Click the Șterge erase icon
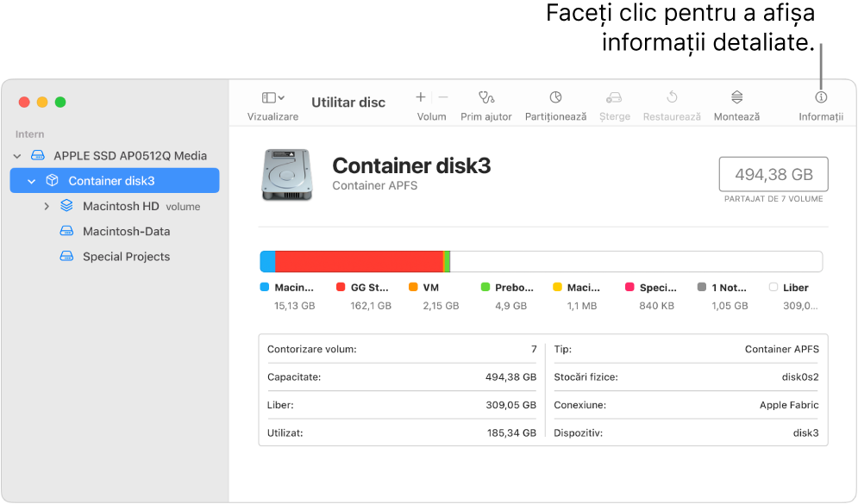Image resolution: width=858 pixels, height=504 pixels. (x=614, y=97)
